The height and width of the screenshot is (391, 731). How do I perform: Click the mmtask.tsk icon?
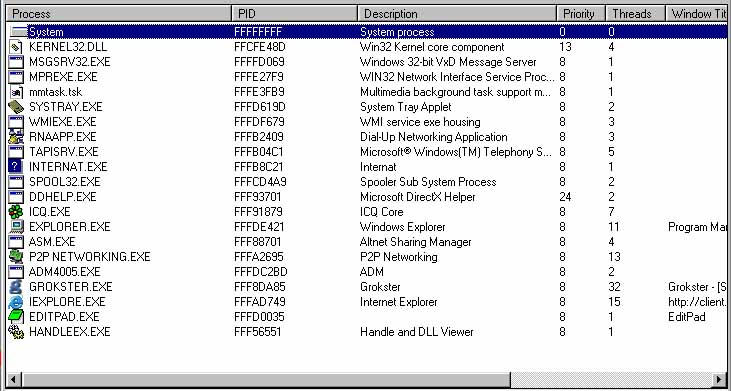click(x=16, y=92)
